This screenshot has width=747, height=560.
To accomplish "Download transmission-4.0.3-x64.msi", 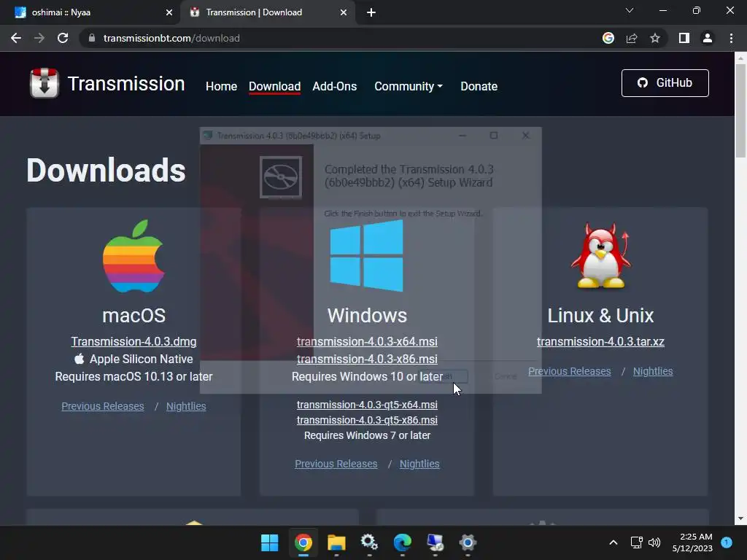I will coord(367,341).
